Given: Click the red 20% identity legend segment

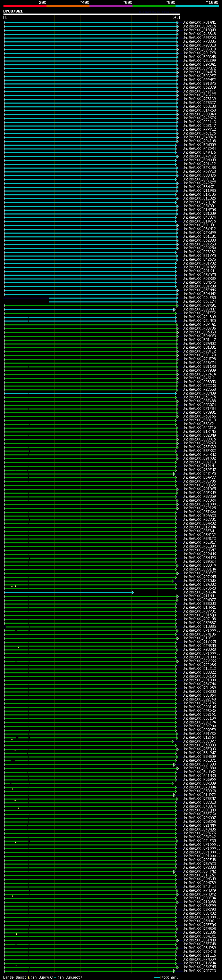Looking at the screenshot, I should (x=25, y=6).
